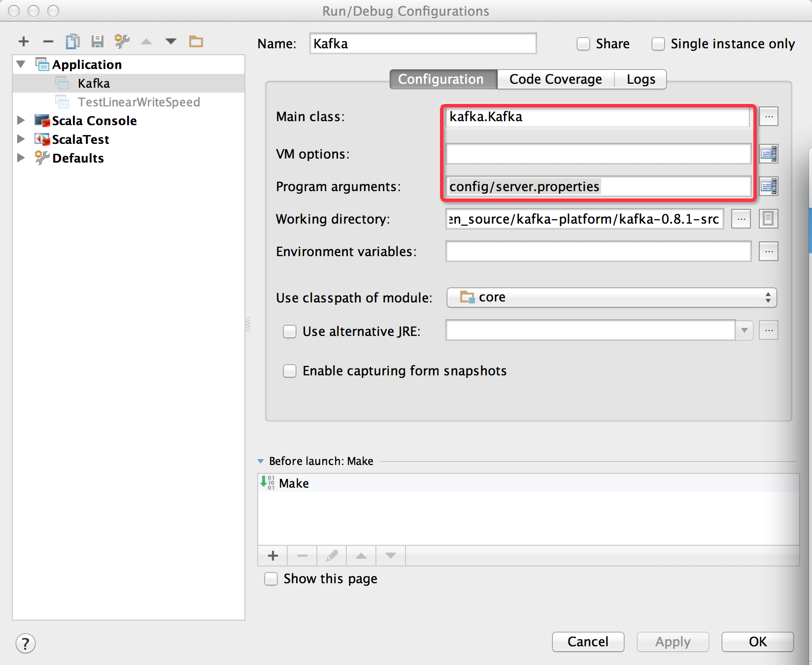Viewport: 812px width, 665px height.
Task: Enable the Share checkbox
Action: coord(583,44)
